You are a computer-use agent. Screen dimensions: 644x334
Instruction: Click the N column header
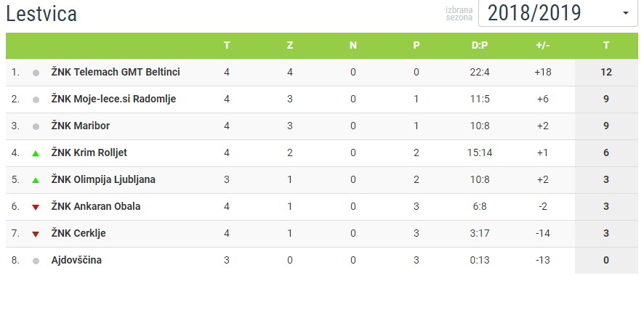tap(353, 45)
